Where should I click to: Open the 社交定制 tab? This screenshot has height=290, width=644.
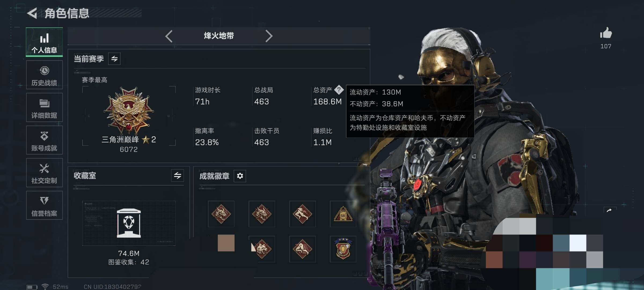point(44,173)
